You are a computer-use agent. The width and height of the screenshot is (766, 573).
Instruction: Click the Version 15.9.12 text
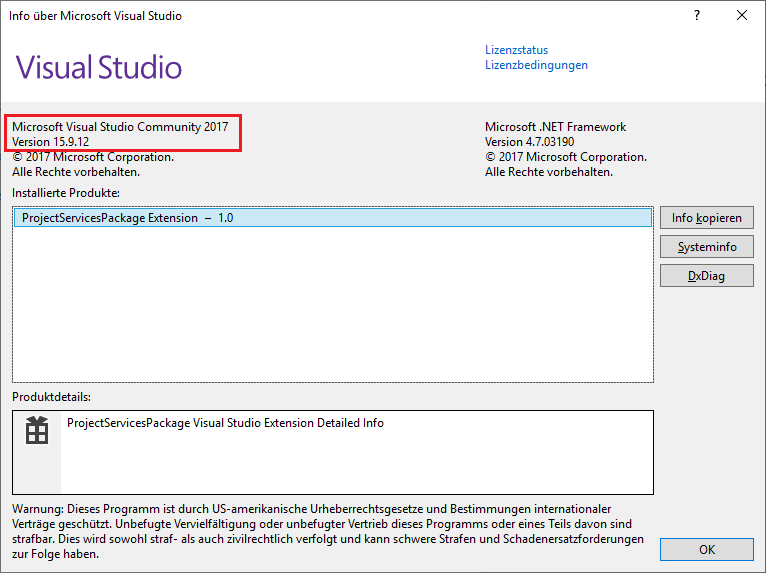coord(50,142)
